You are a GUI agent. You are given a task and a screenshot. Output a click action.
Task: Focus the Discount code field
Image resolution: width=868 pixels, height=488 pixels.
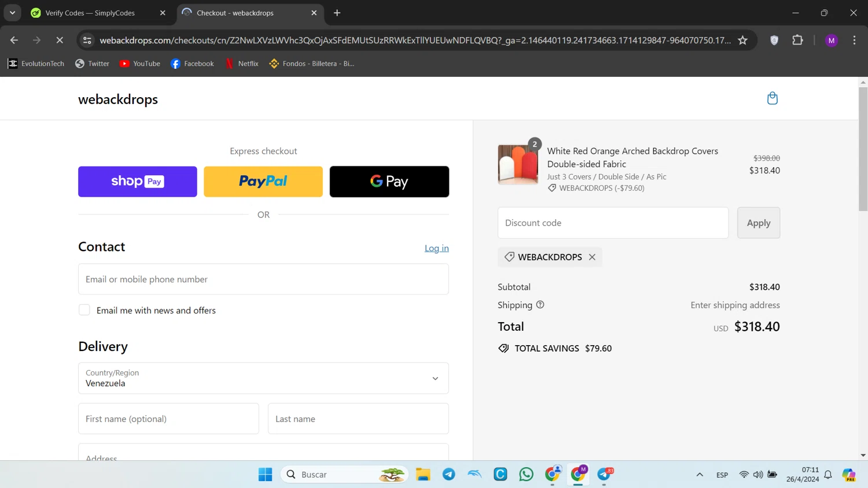[613, 223]
